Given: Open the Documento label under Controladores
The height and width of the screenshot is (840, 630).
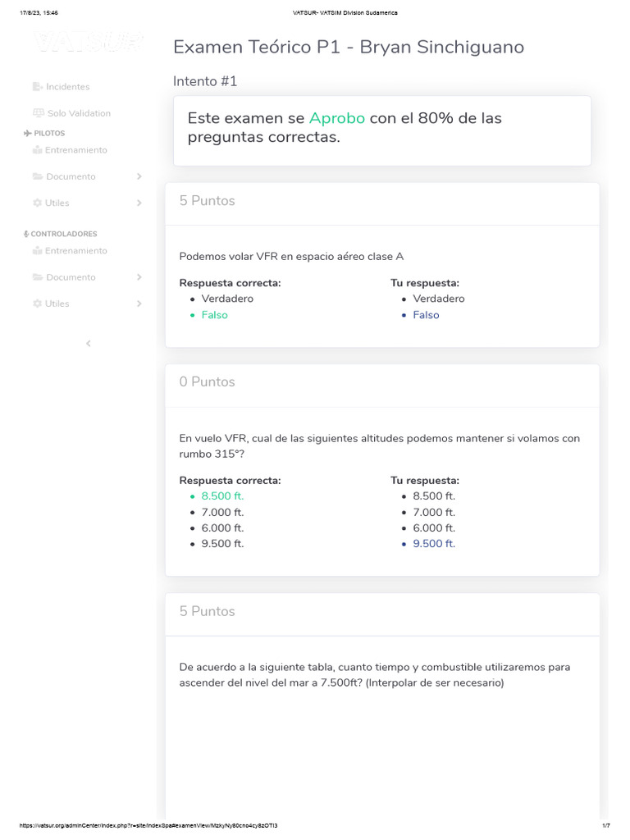Looking at the screenshot, I should click(71, 277).
